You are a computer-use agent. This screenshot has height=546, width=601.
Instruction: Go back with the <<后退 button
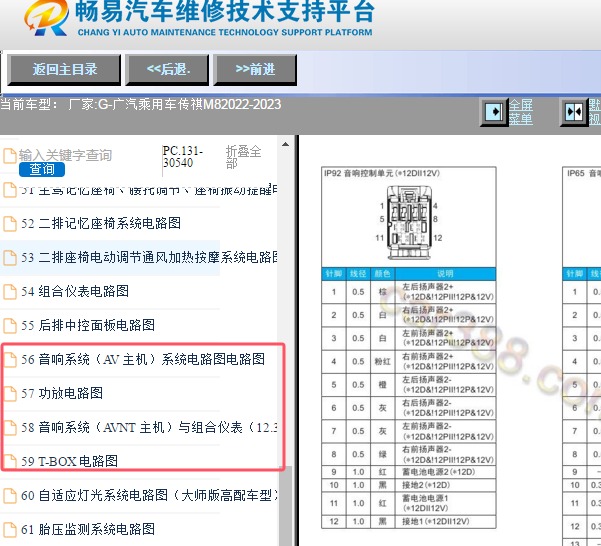[x=168, y=69]
